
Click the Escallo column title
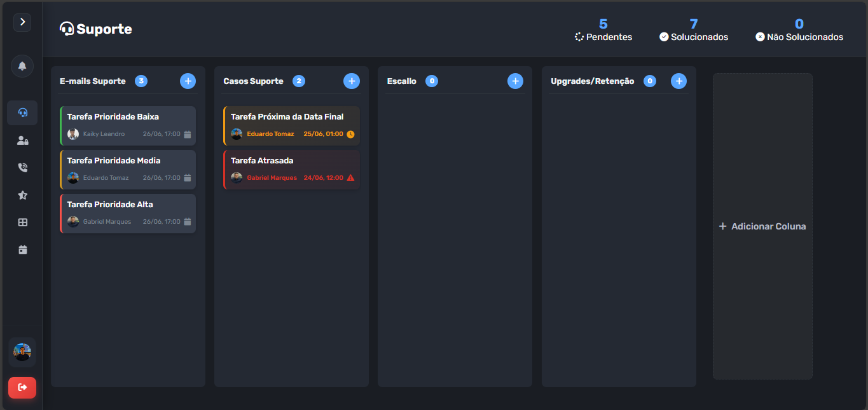coord(402,81)
